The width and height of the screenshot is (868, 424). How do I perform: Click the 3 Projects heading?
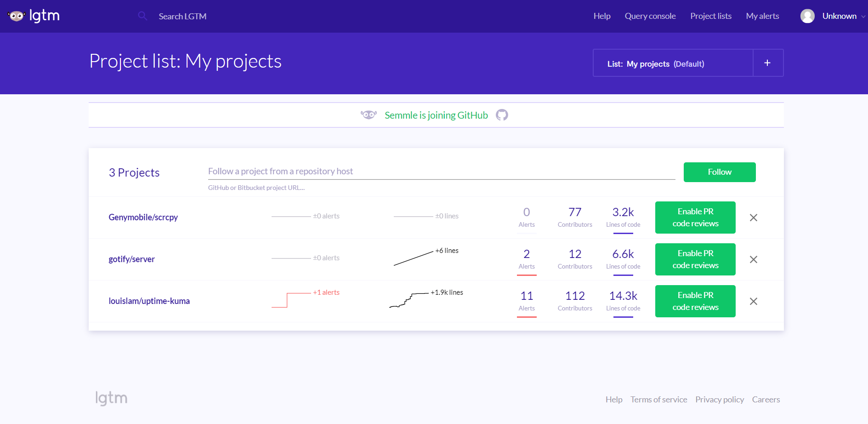(134, 172)
